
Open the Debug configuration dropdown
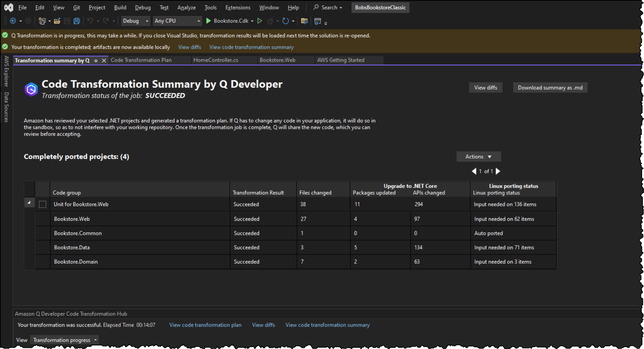pos(135,21)
